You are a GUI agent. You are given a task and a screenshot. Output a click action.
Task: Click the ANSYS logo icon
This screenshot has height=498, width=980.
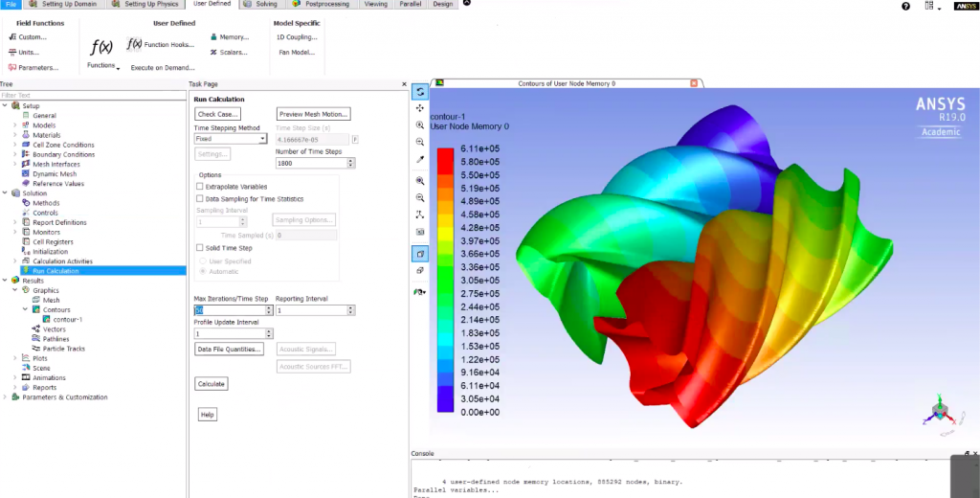965,7
